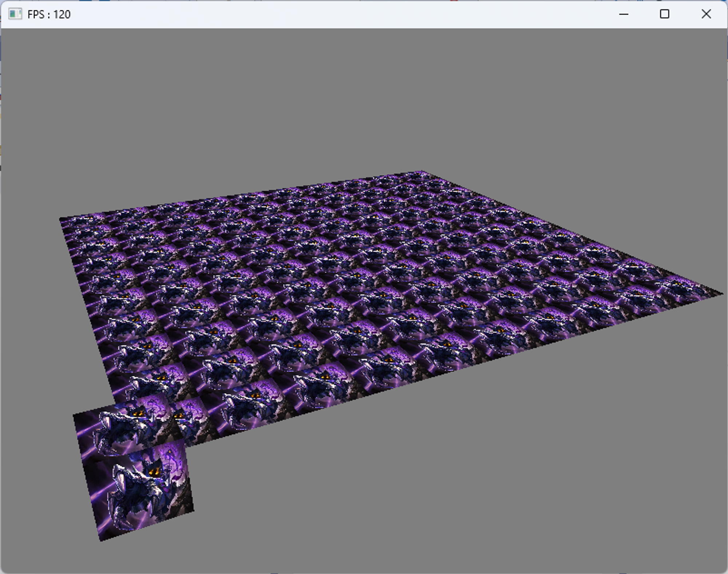Screen dimensions: 728x574
Task: Click the right corner of the largest quad
Action: [193, 510]
